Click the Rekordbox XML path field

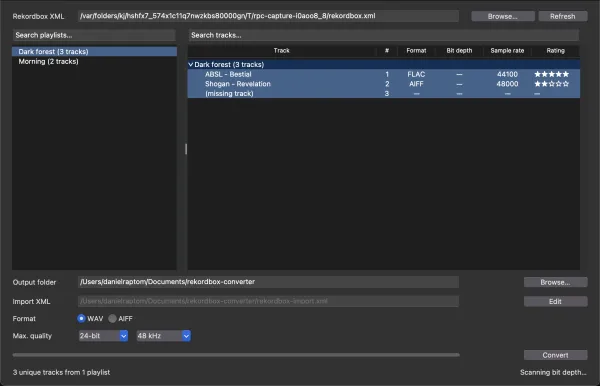pos(268,16)
